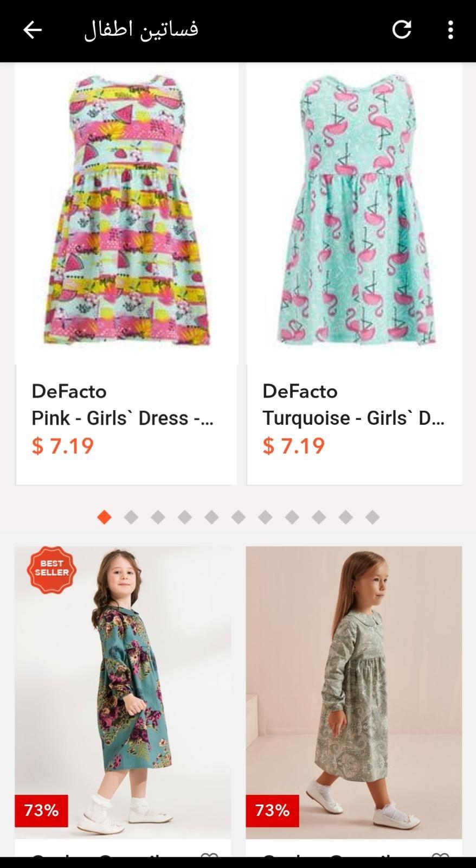The height and width of the screenshot is (868, 476).
Task: Jump to the last carousel page dot
Action: pyautogui.click(x=372, y=517)
